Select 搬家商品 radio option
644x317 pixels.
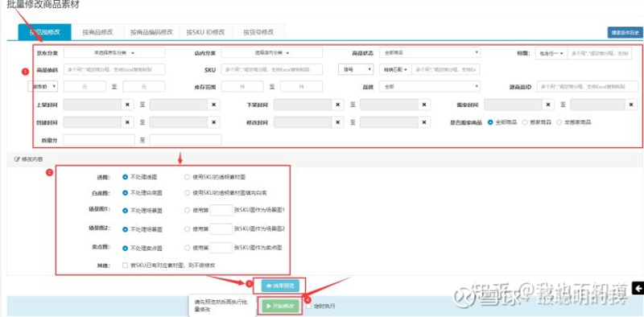pyautogui.click(x=525, y=122)
